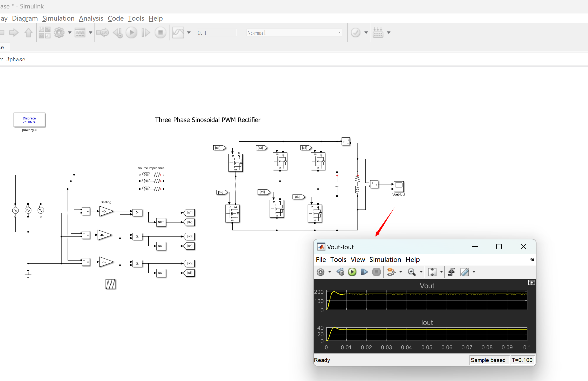Click the scope's Triggers icon
588x381 pixels.
pyautogui.click(x=451, y=272)
